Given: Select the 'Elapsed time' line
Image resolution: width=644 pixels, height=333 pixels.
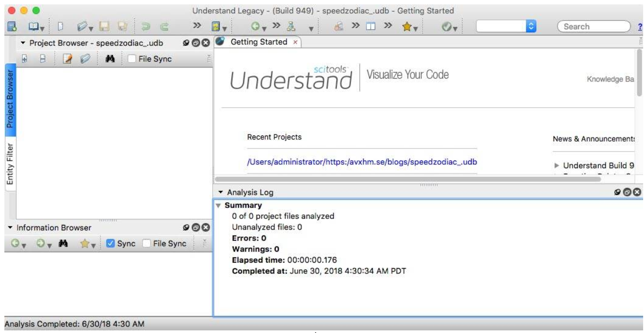Looking at the screenshot, I should [x=284, y=260].
